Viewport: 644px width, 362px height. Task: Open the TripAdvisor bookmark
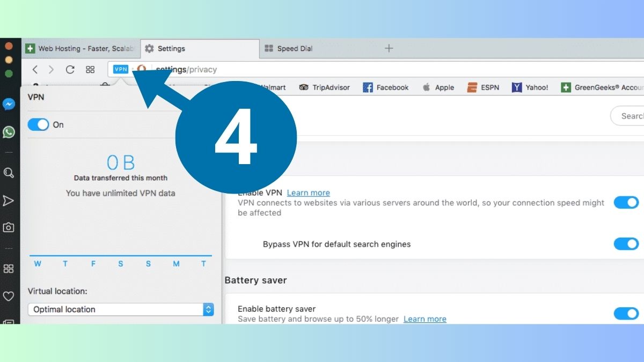click(324, 87)
